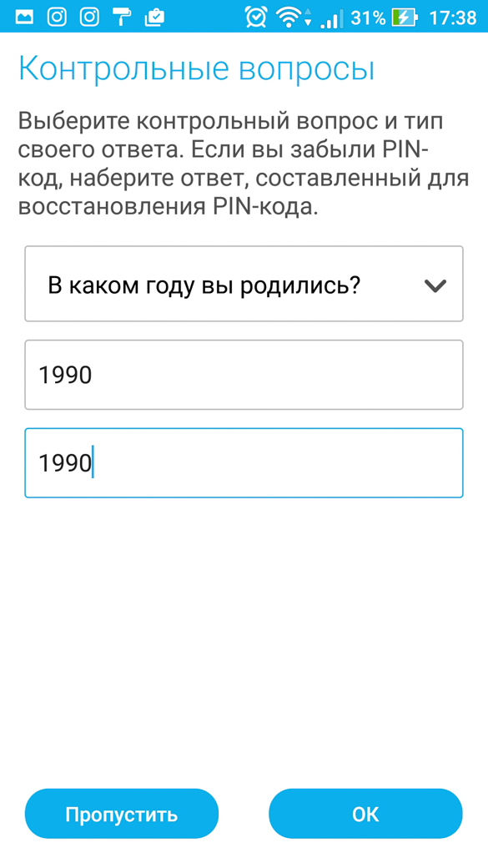Open the "В каком году вы родились?" dropdown
488x868 pixels.
pos(244,284)
